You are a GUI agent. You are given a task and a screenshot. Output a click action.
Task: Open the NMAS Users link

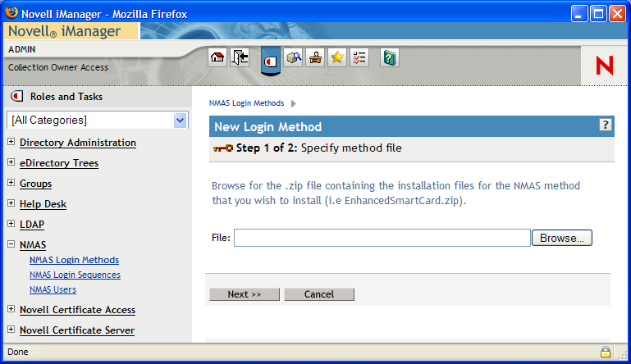point(53,289)
